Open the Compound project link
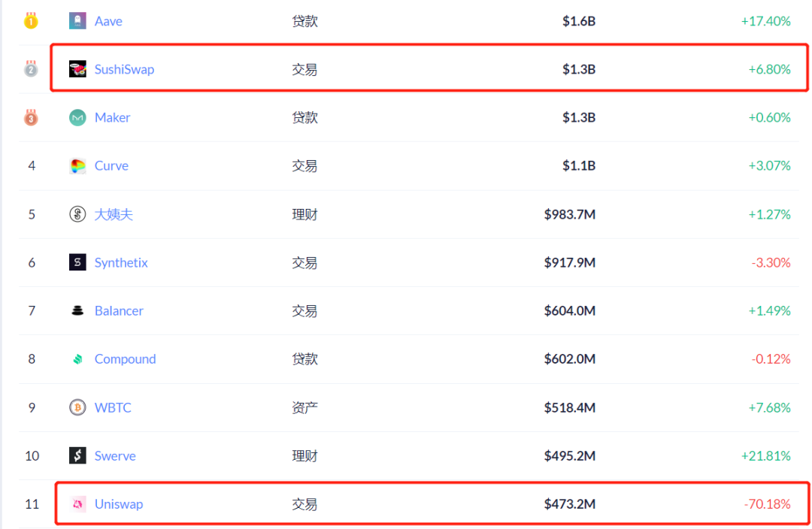Screen dimensions: 812x529 point(125,359)
